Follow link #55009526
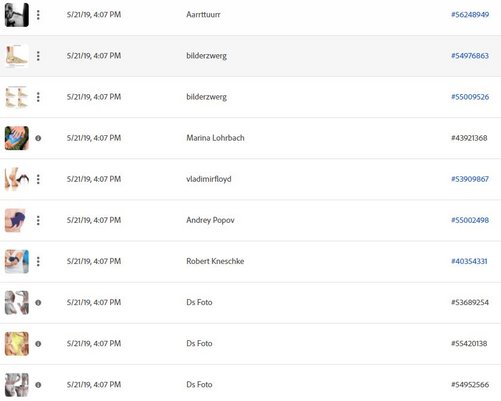The image size is (501, 401). point(470,97)
